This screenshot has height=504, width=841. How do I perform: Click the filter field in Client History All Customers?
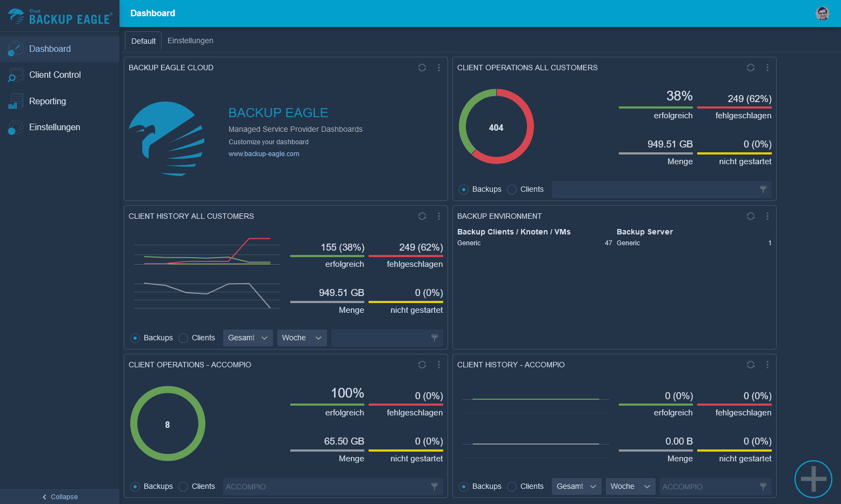click(387, 338)
